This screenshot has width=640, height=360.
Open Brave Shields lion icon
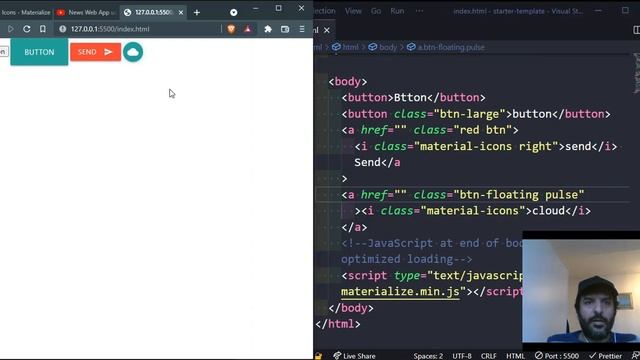[x=231, y=29]
